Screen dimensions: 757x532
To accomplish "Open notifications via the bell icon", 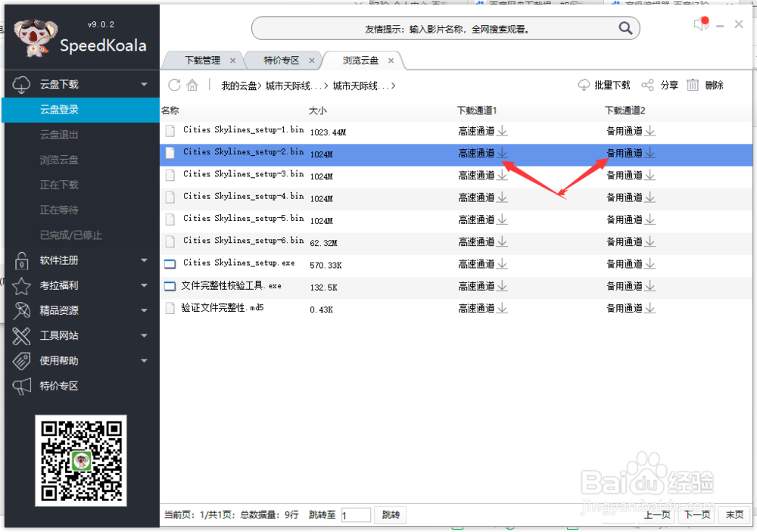I will point(700,23).
